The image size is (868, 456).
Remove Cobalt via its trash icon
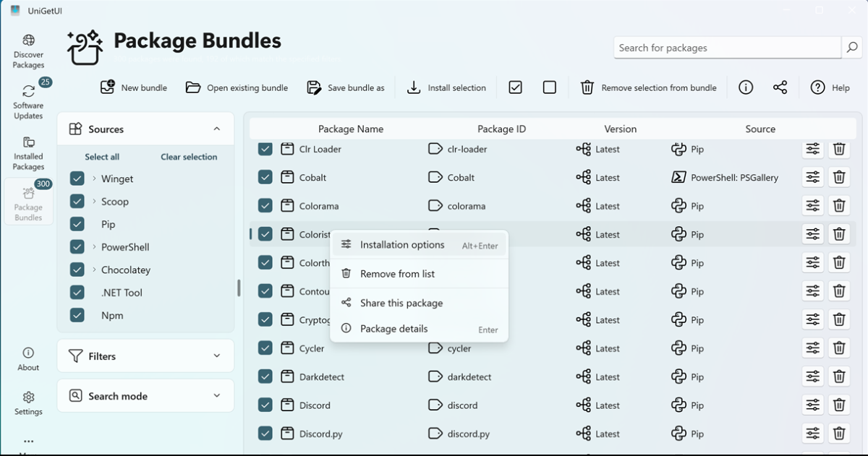click(839, 177)
